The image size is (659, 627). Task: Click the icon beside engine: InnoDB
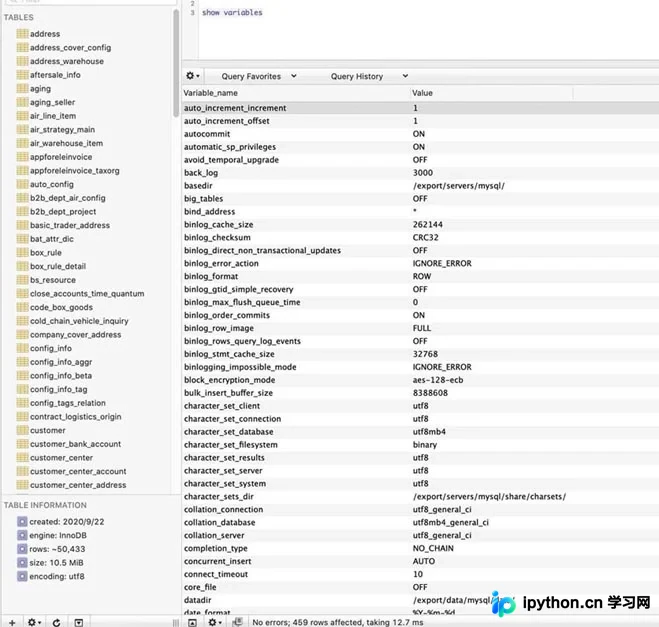[x=22, y=535]
